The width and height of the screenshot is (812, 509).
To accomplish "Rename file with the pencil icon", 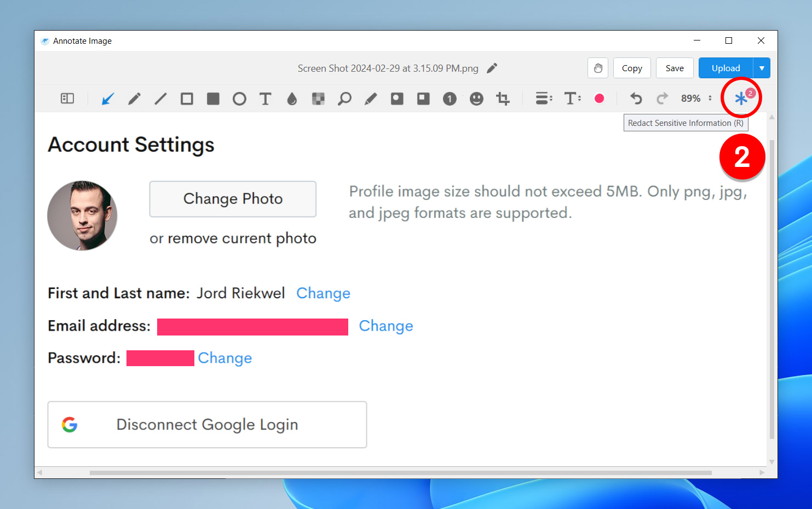I will point(492,68).
